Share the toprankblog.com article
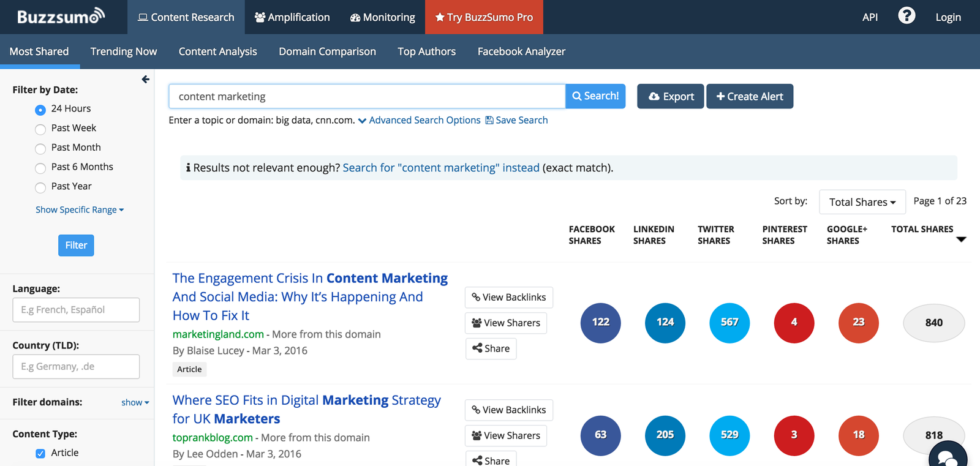 pyautogui.click(x=491, y=459)
